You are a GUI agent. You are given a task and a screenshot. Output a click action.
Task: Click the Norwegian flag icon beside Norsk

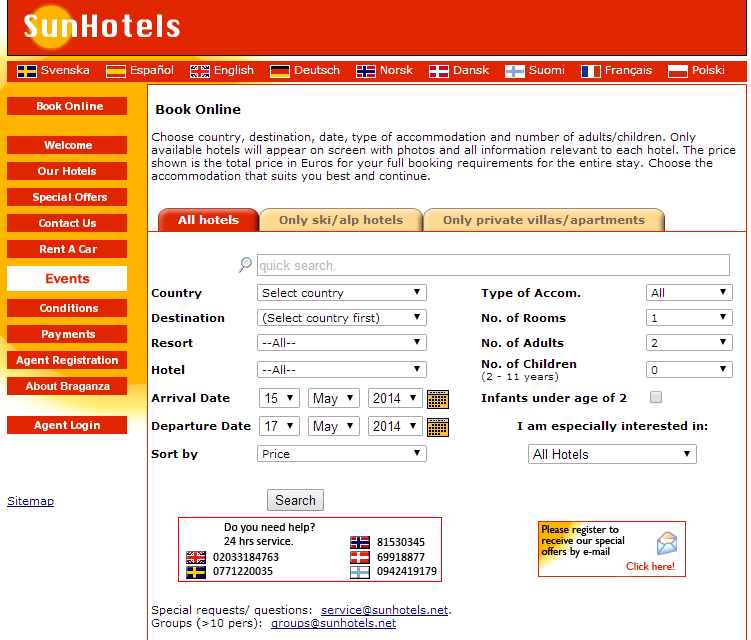tap(366, 71)
